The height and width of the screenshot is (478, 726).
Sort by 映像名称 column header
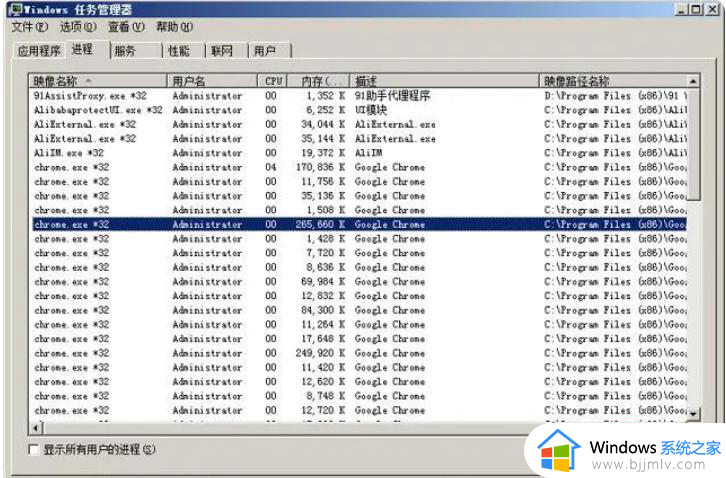click(97, 82)
